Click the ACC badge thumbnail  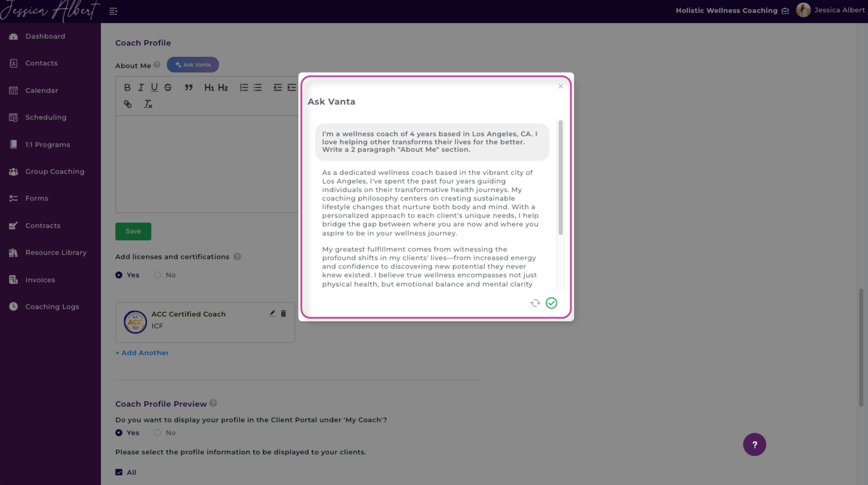point(135,322)
